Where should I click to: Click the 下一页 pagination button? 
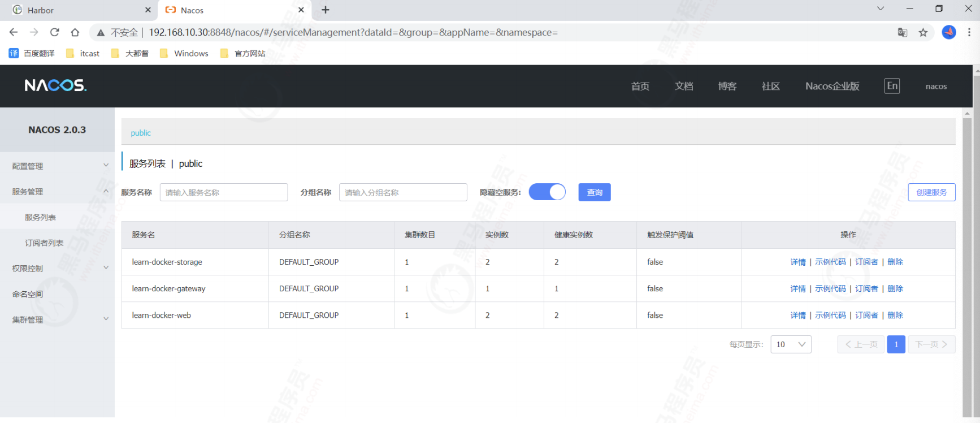coord(932,344)
